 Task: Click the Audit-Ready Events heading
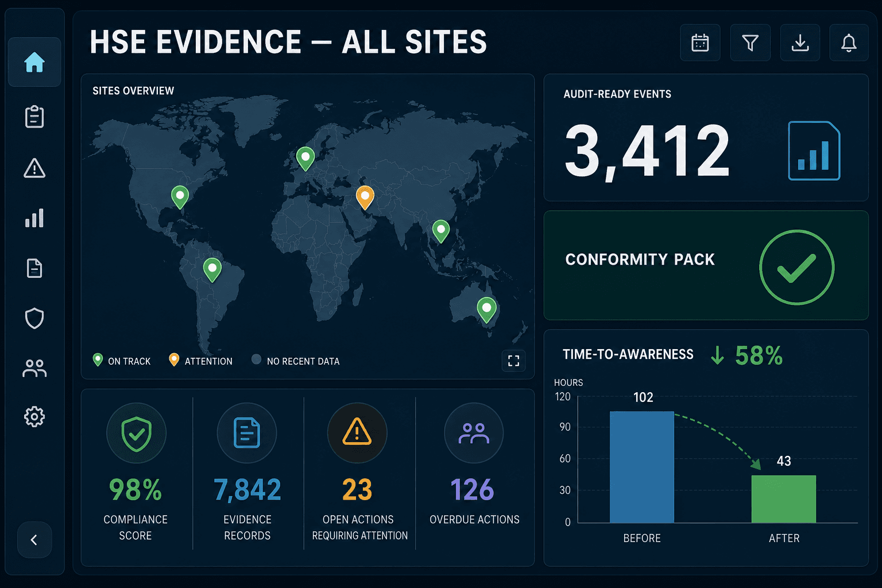click(617, 94)
